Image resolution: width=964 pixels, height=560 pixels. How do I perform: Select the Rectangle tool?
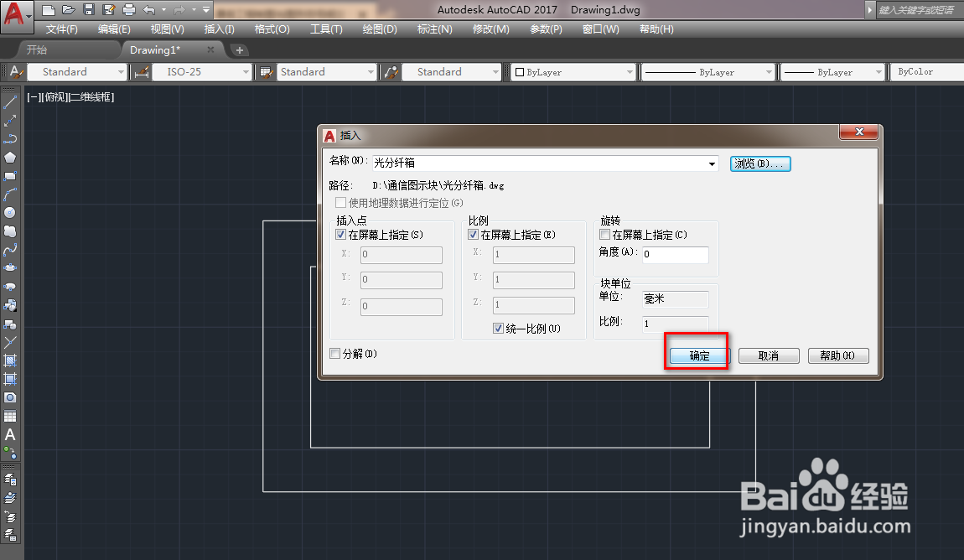tap(10, 176)
